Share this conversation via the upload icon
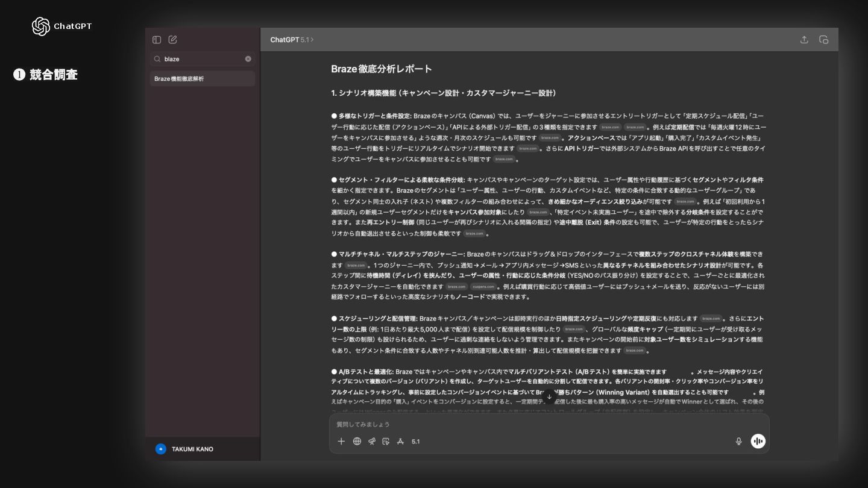Viewport: 868px width, 488px height. click(x=804, y=40)
